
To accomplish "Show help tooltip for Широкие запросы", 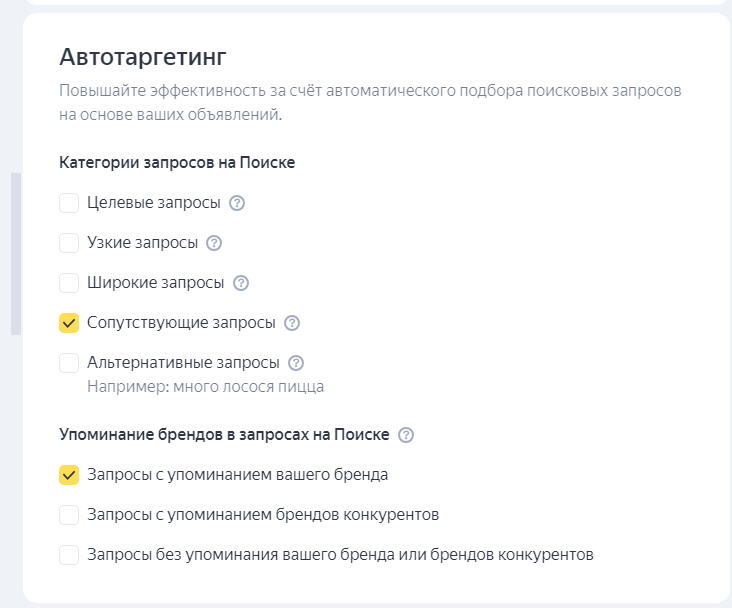I will (240, 283).
